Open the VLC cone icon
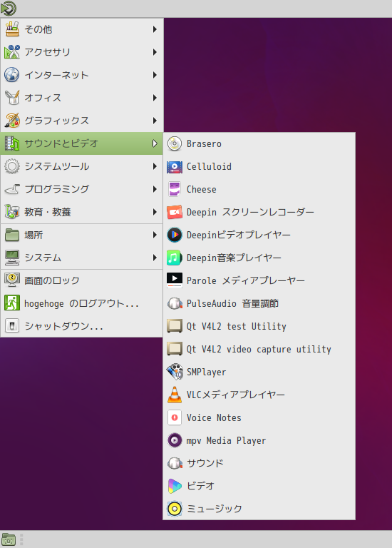392x548 pixels. (x=175, y=395)
